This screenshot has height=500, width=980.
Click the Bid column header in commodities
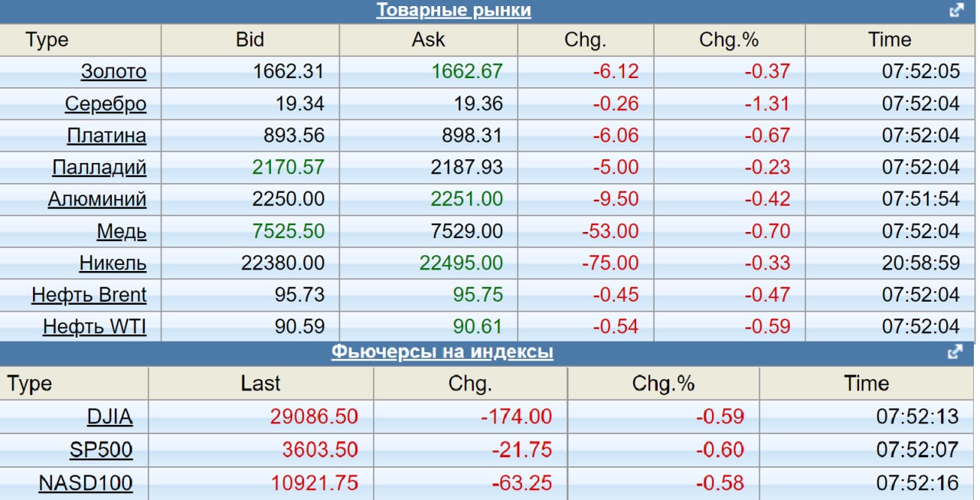250,40
